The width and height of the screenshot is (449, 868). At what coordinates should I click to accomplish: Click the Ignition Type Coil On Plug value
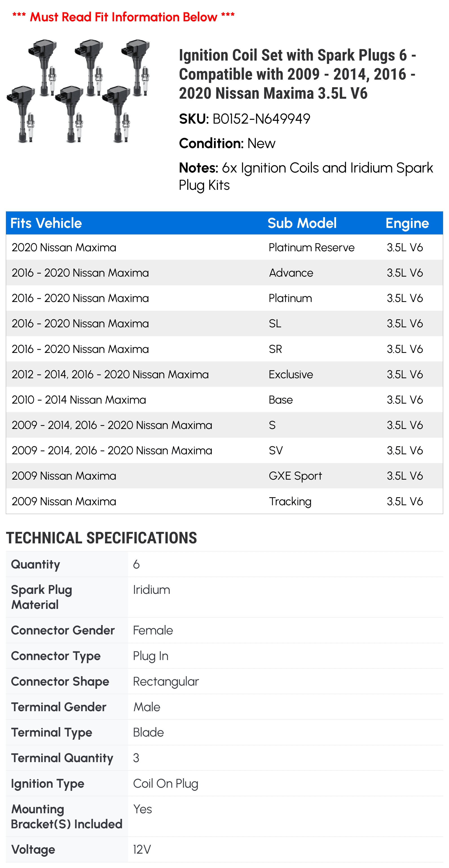click(165, 784)
